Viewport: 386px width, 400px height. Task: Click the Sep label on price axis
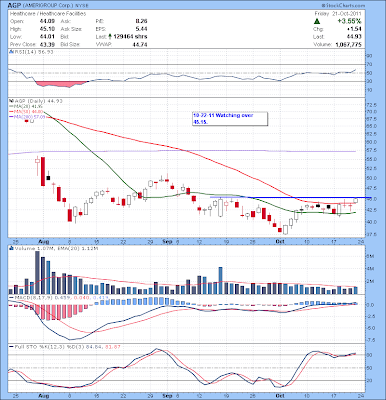(168, 241)
